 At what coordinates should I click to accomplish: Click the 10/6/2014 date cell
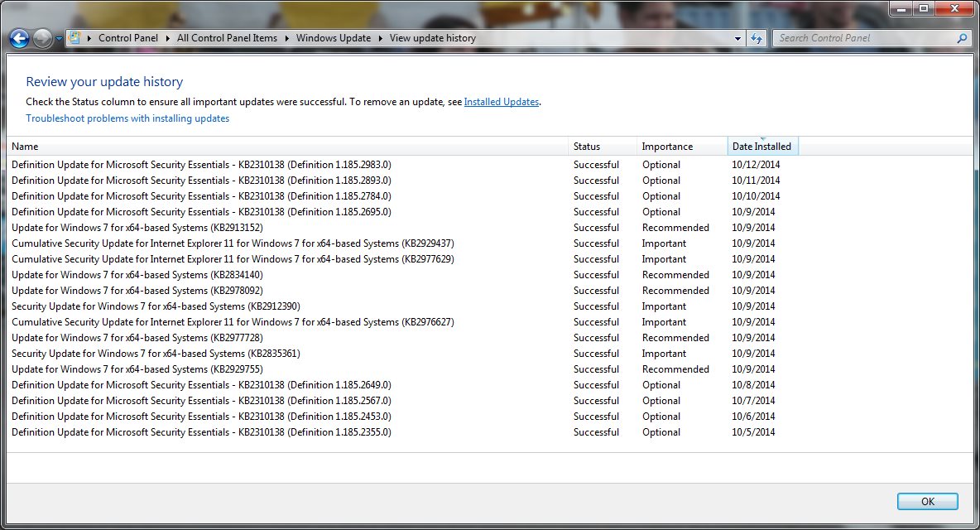pyautogui.click(x=753, y=417)
